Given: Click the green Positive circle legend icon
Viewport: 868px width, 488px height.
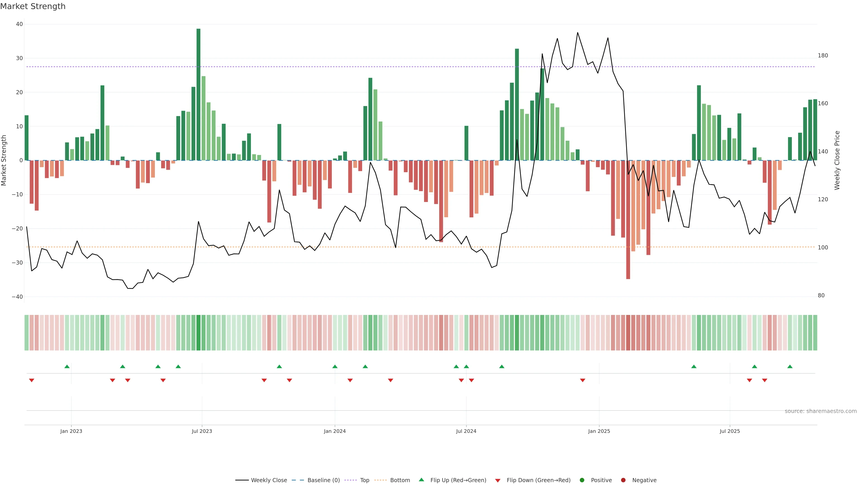Looking at the screenshot, I should 582,480.
